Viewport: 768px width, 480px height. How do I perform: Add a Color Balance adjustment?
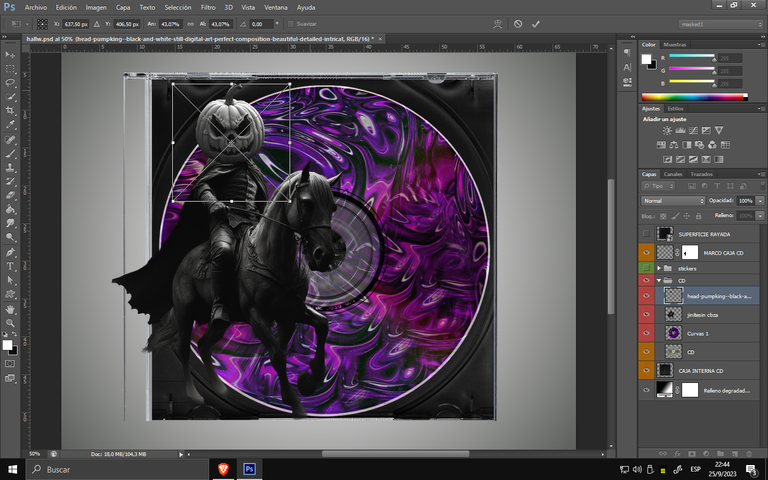pos(674,144)
